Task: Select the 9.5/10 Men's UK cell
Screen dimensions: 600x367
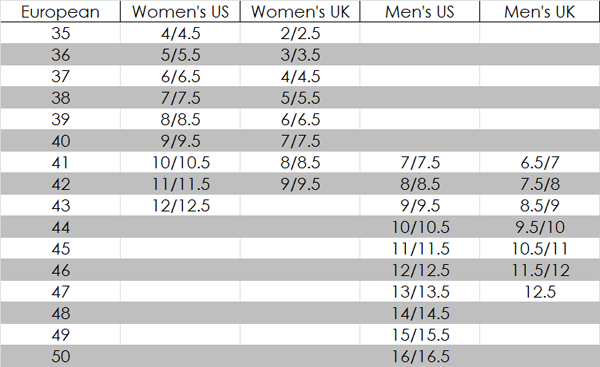Action: 540,227
